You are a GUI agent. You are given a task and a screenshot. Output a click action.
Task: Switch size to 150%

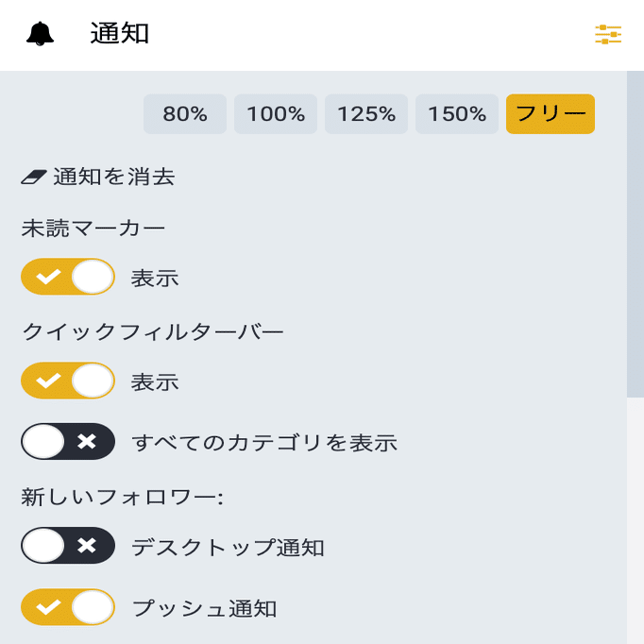click(x=457, y=114)
